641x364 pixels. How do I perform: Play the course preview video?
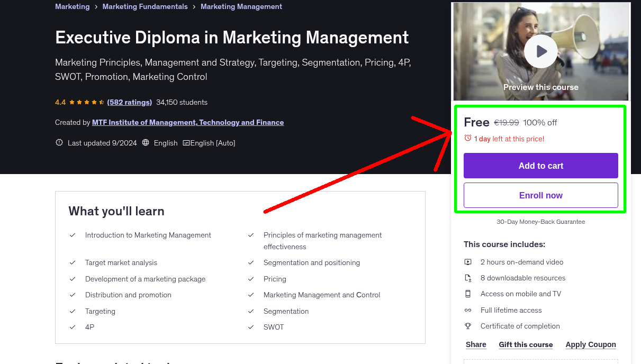click(540, 51)
